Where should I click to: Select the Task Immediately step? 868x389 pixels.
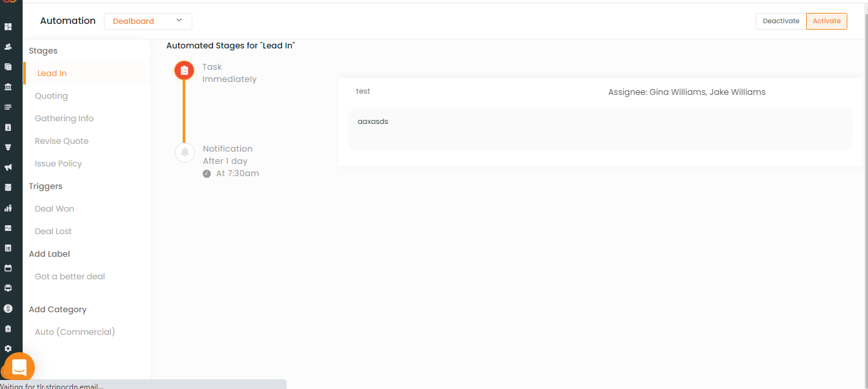[x=229, y=73]
